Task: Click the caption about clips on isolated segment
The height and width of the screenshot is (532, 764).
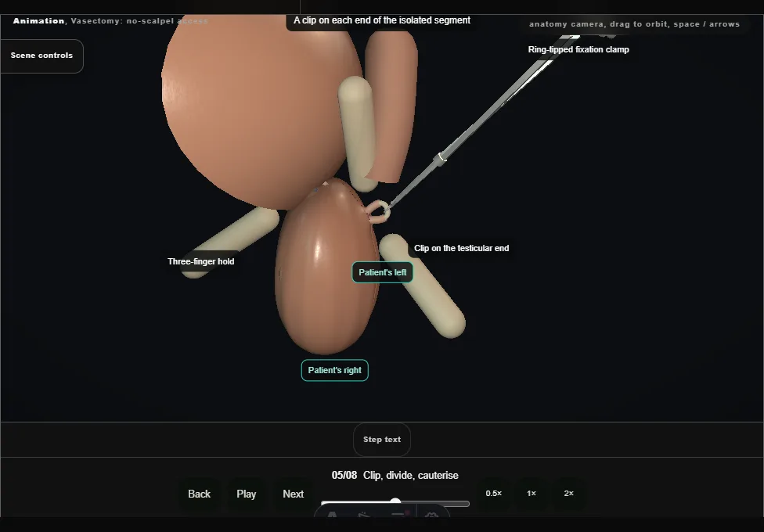Action: 382,20
